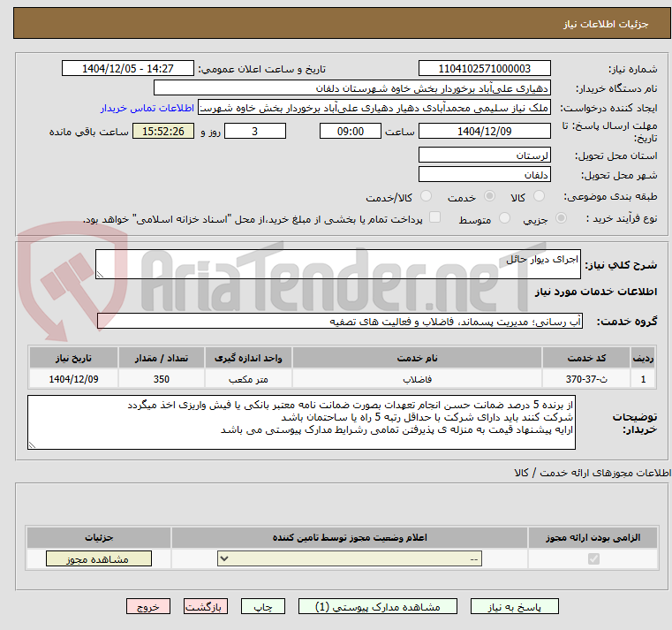Select the متوسط purchase type radio

504,218
